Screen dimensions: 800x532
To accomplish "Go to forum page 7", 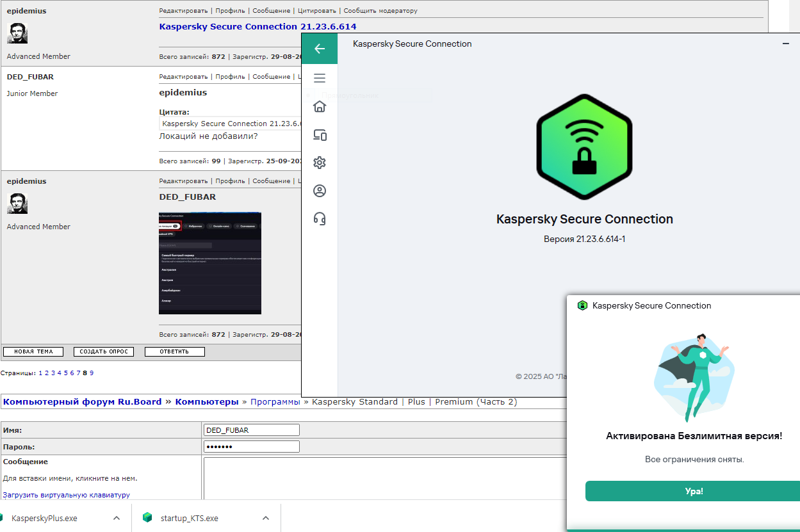I will click(x=78, y=373).
